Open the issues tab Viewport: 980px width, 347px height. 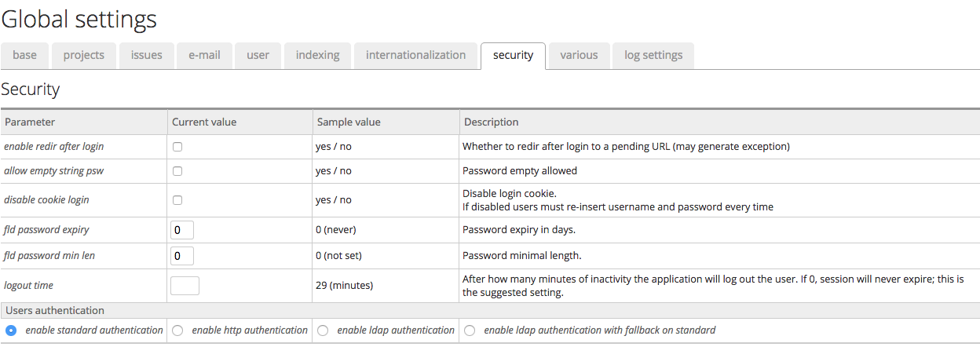[x=147, y=55]
